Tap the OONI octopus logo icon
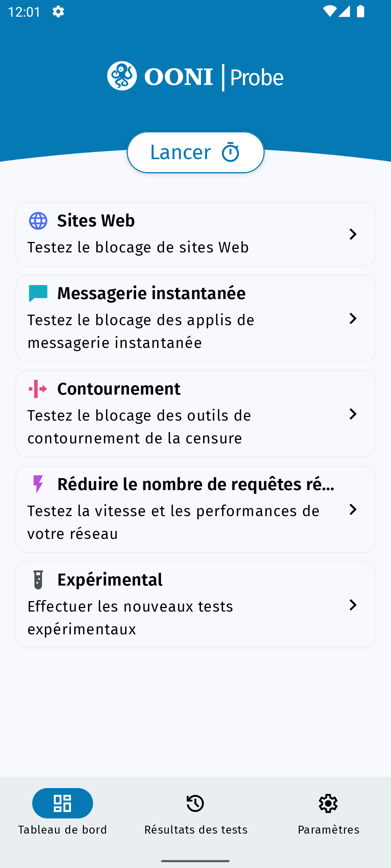Screen dimensions: 391x868 point(122,76)
